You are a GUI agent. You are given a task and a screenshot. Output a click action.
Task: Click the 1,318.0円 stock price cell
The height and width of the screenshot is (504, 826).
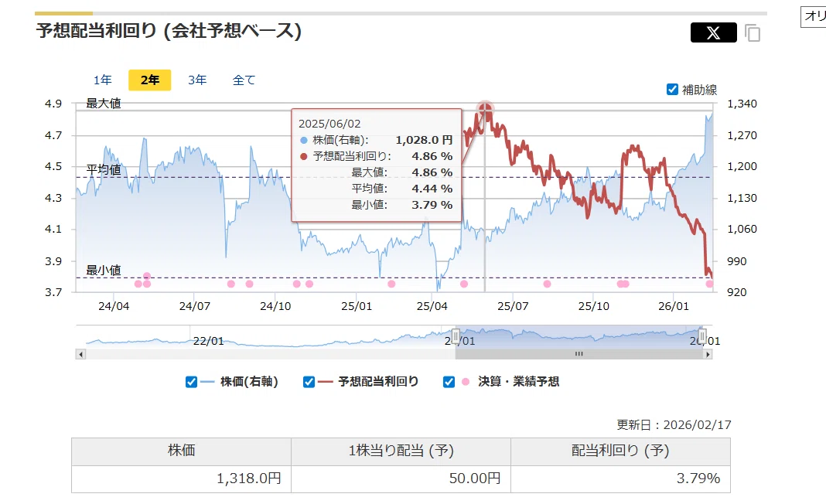tap(181, 478)
